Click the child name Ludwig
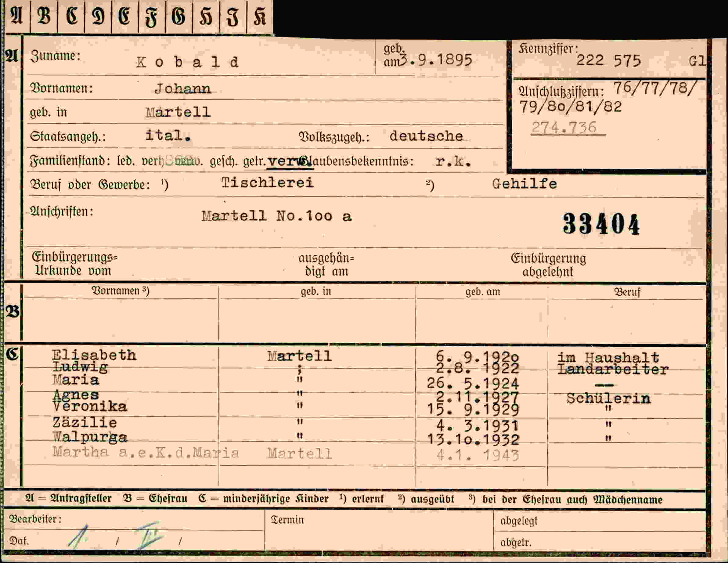 [x=80, y=367]
